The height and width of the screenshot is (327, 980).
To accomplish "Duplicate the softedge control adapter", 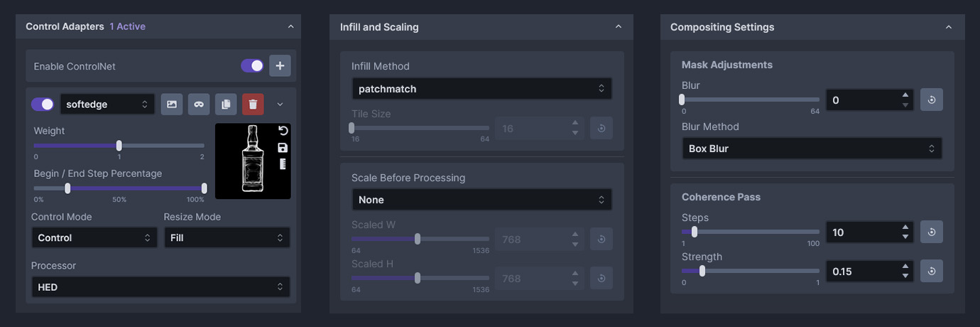I will point(226,104).
